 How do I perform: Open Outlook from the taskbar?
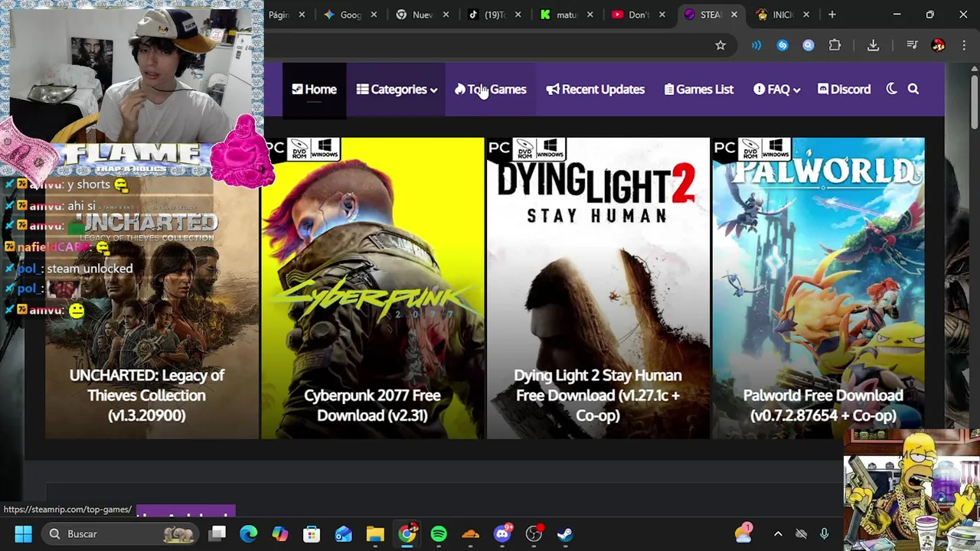point(343,533)
